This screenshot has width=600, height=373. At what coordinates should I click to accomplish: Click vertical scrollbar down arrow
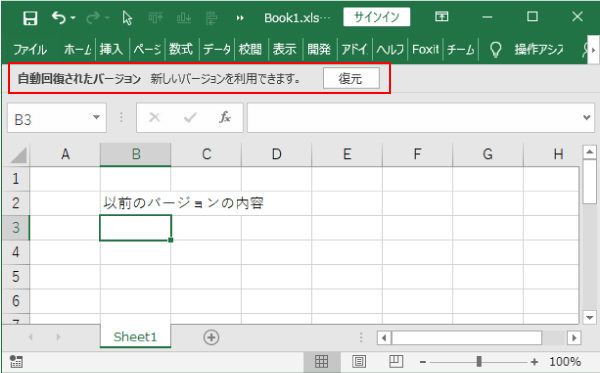(590, 317)
